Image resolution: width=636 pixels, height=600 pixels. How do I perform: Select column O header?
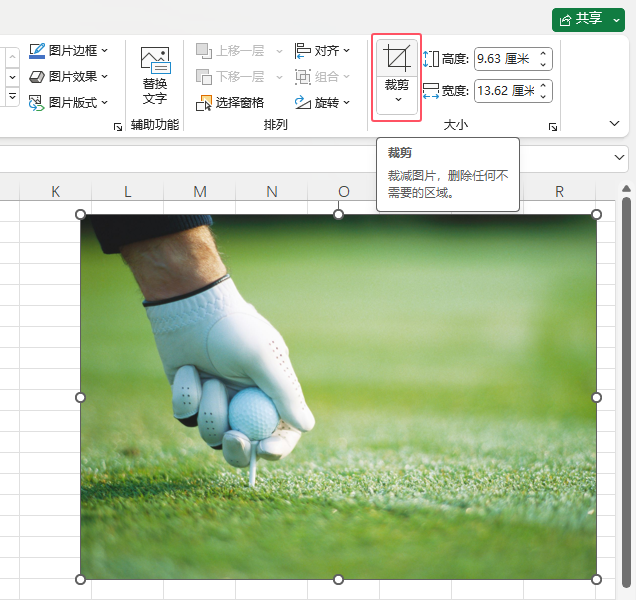pyautogui.click(x=344, y=191)
